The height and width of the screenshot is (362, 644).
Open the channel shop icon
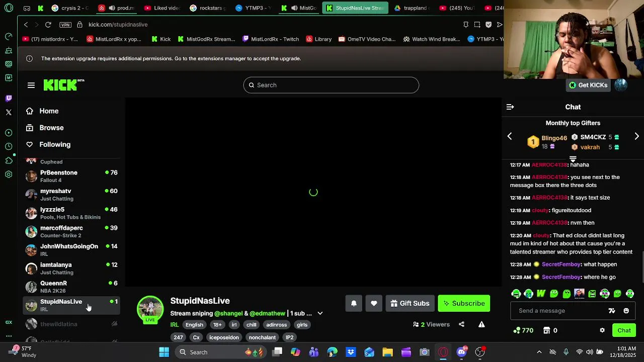547,330
